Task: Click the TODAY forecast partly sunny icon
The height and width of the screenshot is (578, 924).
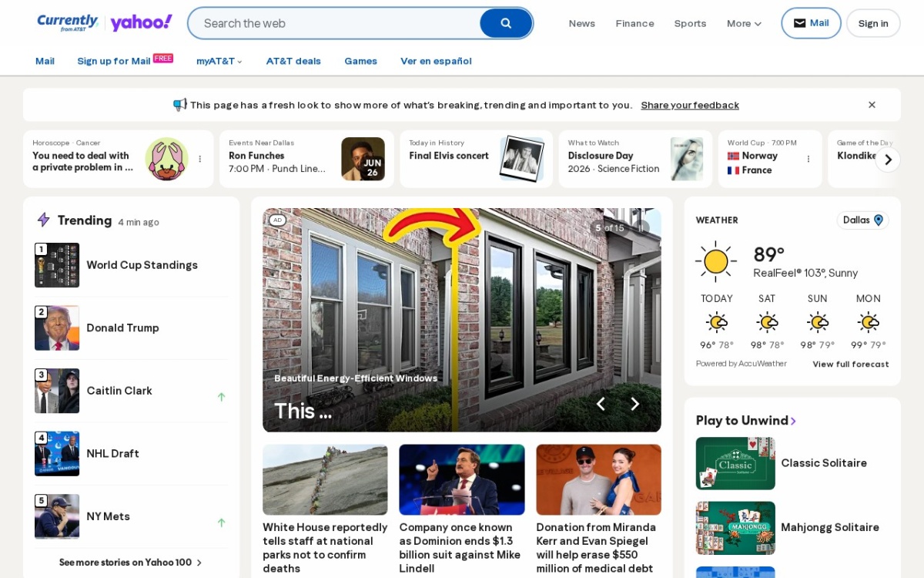Action: coord(717,321)
